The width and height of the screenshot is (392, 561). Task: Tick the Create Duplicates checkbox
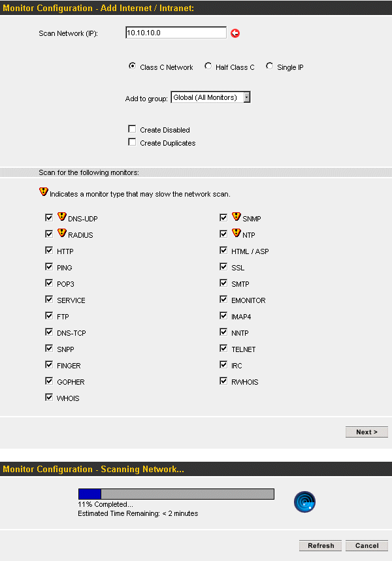(x=132, y=142)
